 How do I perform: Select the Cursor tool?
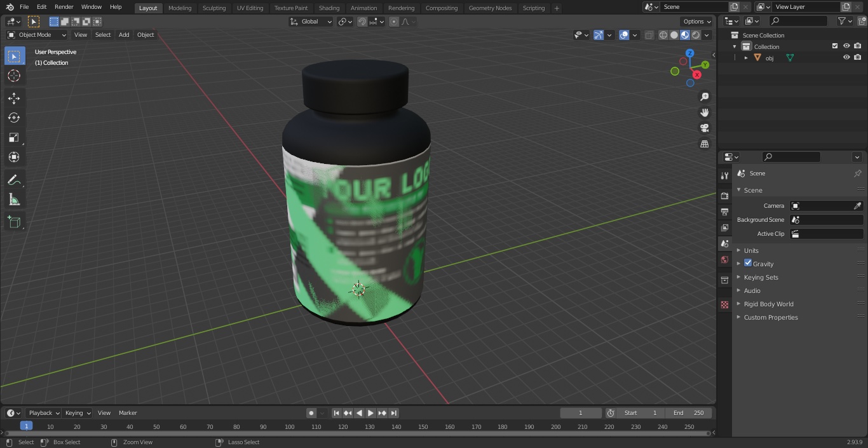(x=14, y=76)
